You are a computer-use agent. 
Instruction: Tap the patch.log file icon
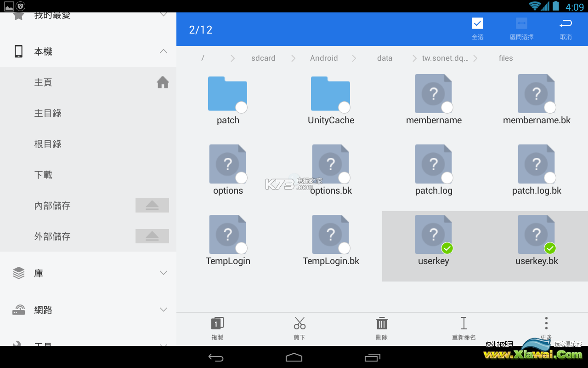point(433,164)
